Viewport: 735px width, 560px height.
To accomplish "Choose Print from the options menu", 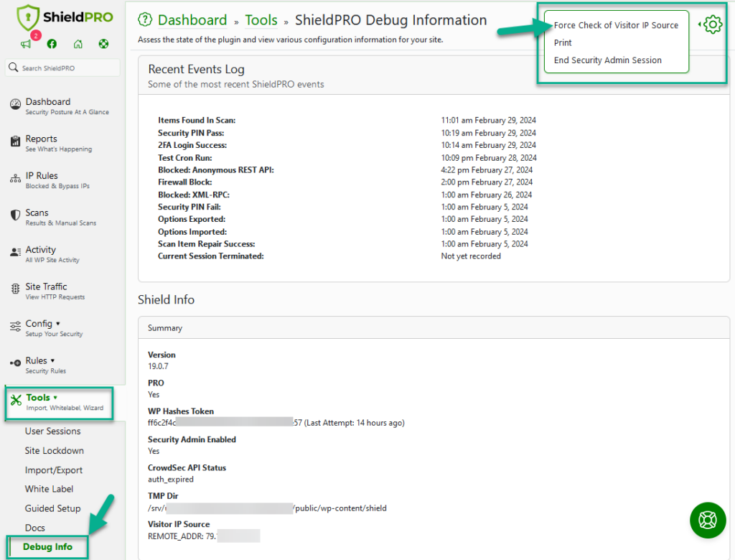I will coord(563,43).
